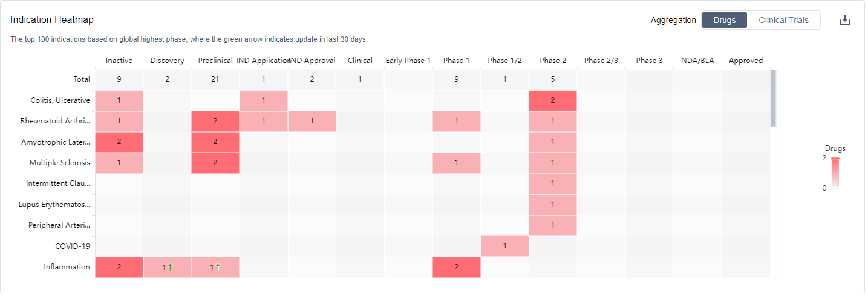Click the Preclinical column header
Image resolution: width=868 pixels, height=296 pixels.
point(215,61)
